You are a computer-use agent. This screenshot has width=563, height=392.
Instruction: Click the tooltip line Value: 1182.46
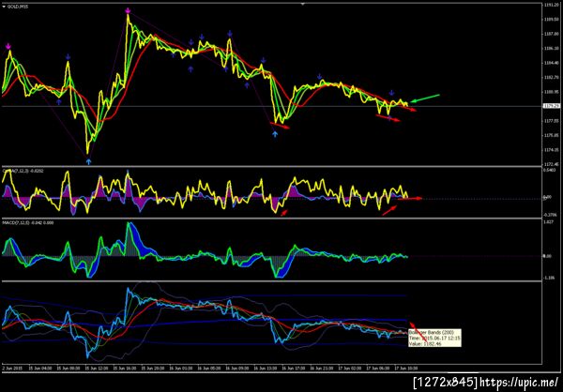[x=425, y=344]
